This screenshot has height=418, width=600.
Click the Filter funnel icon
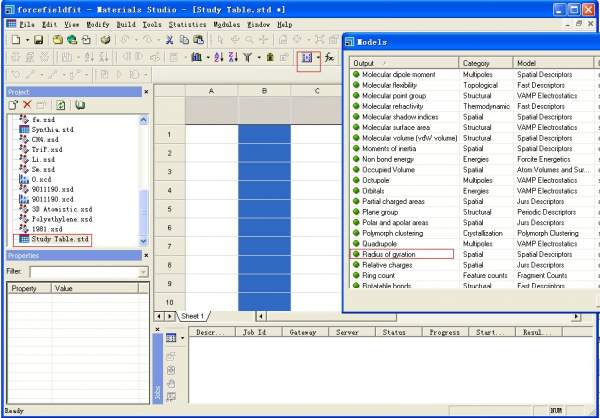248,57
